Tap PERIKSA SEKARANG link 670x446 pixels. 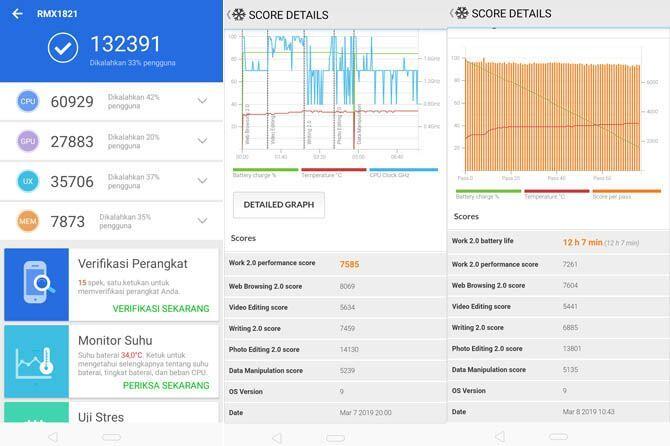tap(166, 385)
